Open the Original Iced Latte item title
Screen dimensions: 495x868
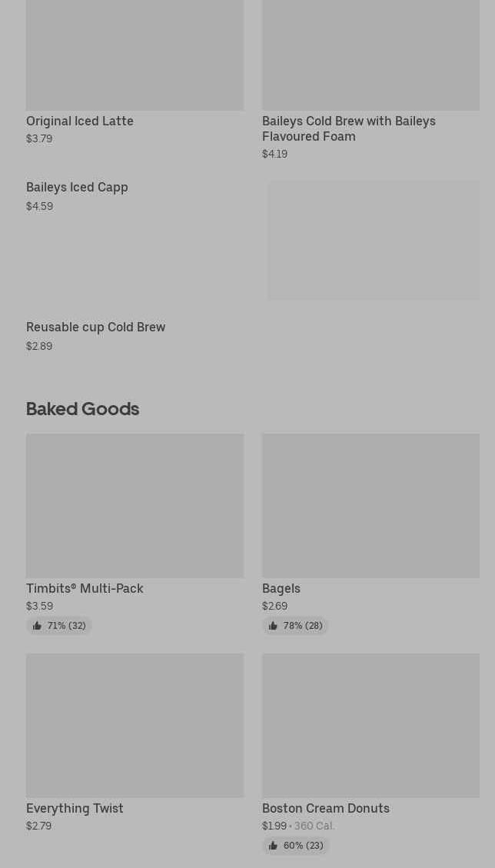(80, 121)
